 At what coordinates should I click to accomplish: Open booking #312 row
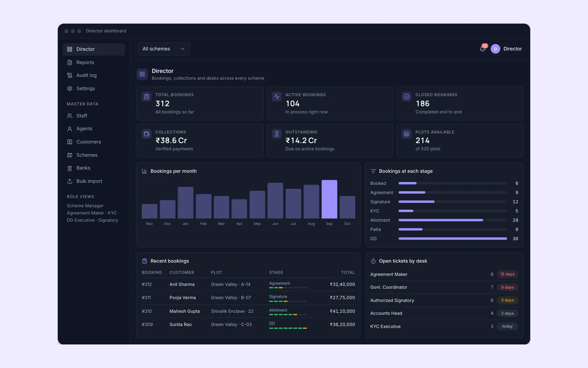[248, 284]
